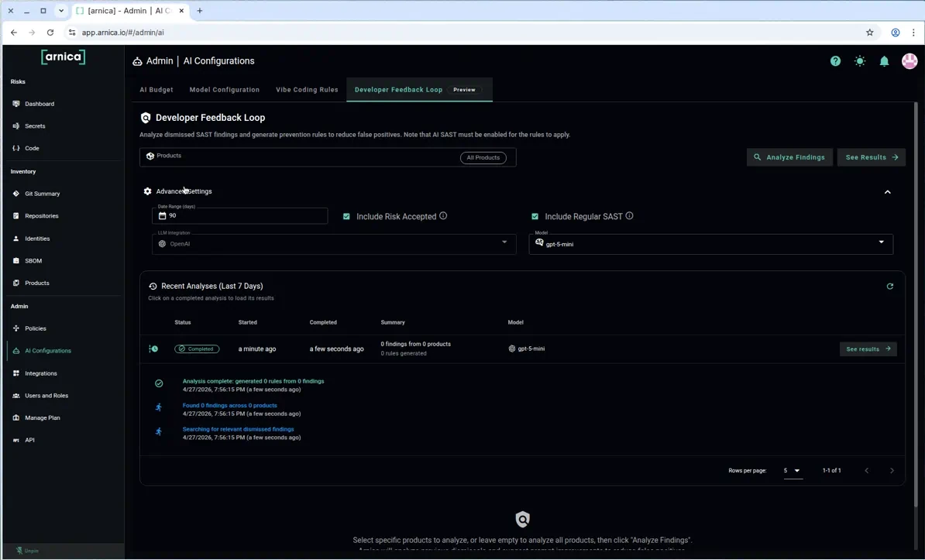Open Chrome three-dot menu
This screenshot has height=560, width=925.
coord(914,33)
